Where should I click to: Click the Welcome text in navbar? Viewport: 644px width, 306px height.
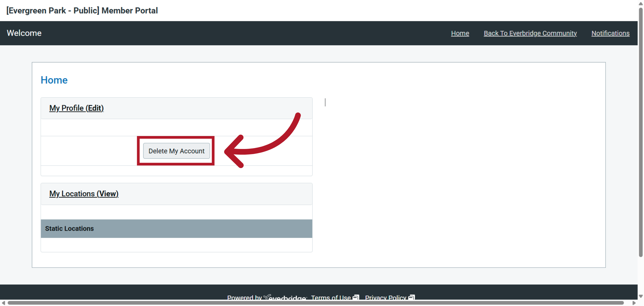(24, 33)
